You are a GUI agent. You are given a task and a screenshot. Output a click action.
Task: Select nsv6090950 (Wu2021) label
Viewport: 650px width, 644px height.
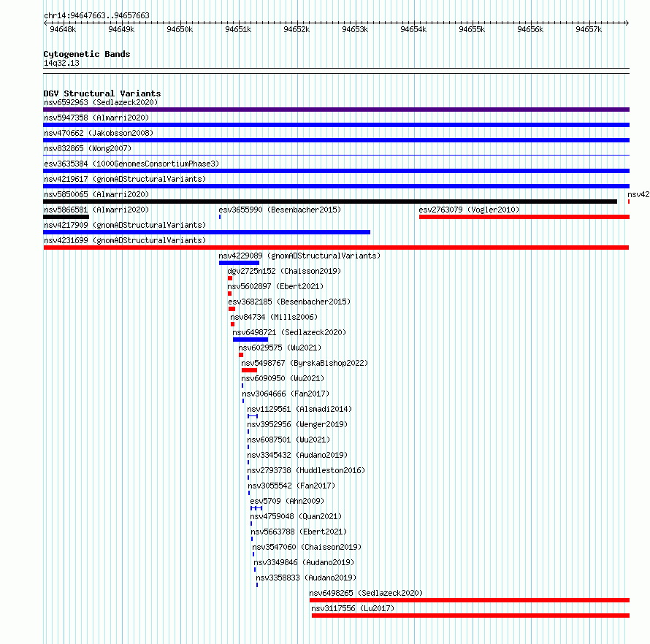[283, 378]
